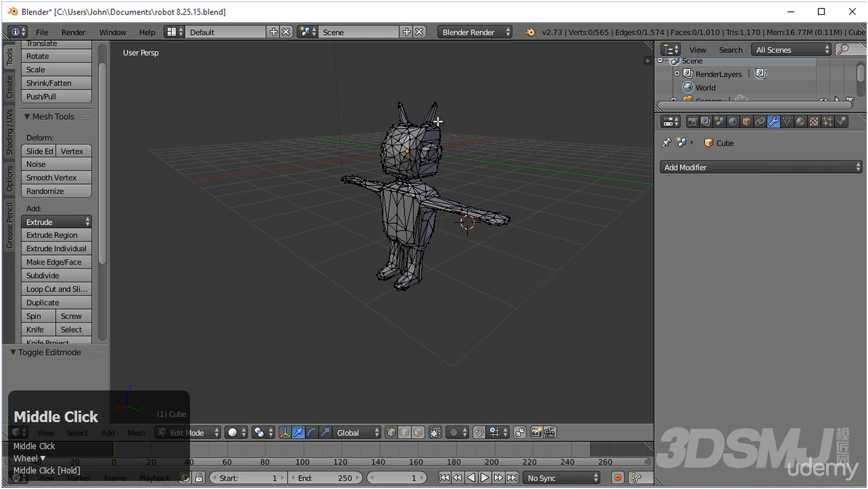
Task: Collapse the Toggle Editmode panel
Action: (13, 352)
